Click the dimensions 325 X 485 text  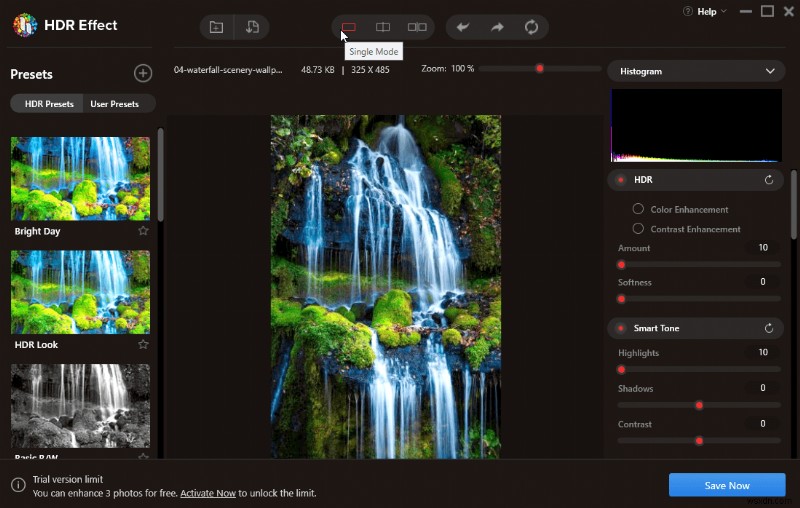point(370,70)
